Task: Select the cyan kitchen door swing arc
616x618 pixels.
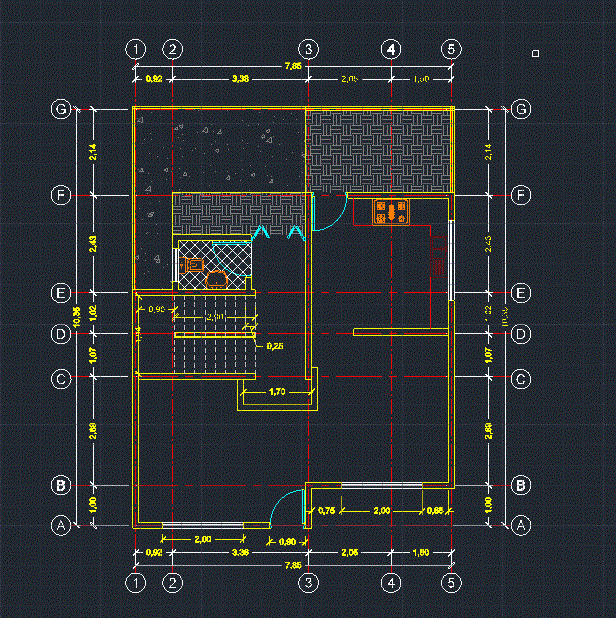Action: click(x=329, y=212)
